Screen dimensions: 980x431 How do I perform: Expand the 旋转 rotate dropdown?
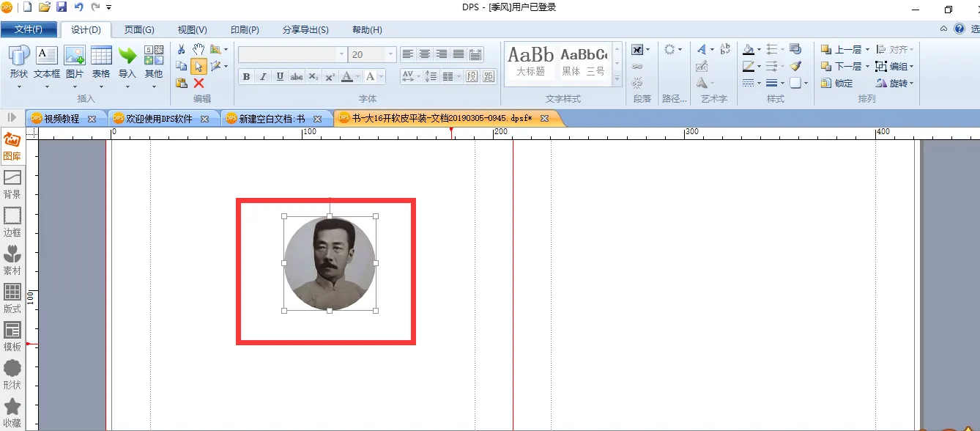point(912,84)
